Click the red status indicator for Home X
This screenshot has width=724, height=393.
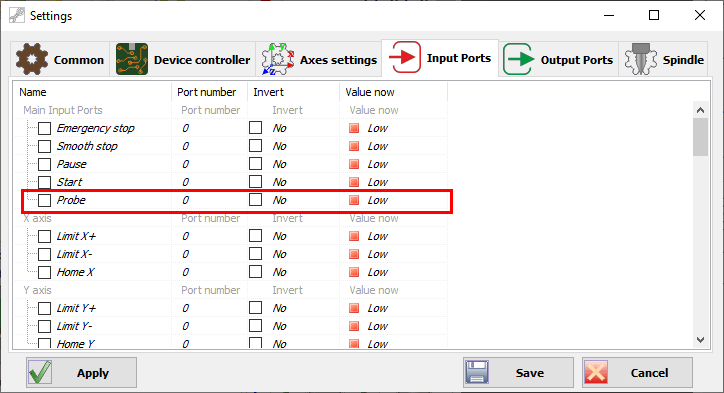(x=354, y=272)
